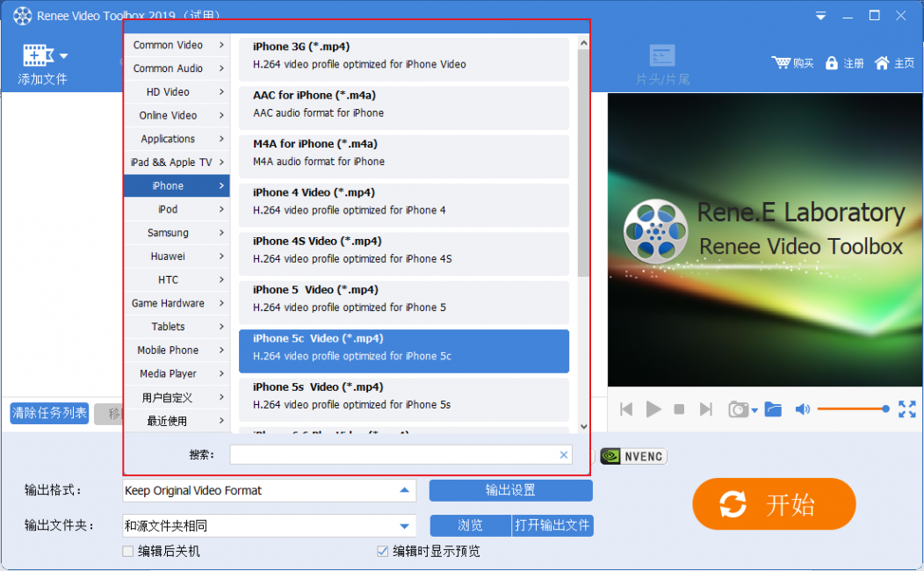Open the Huawei category
The height and width of the screenshot is (571, 924).
pyautogui.click(x=177, y=257)
